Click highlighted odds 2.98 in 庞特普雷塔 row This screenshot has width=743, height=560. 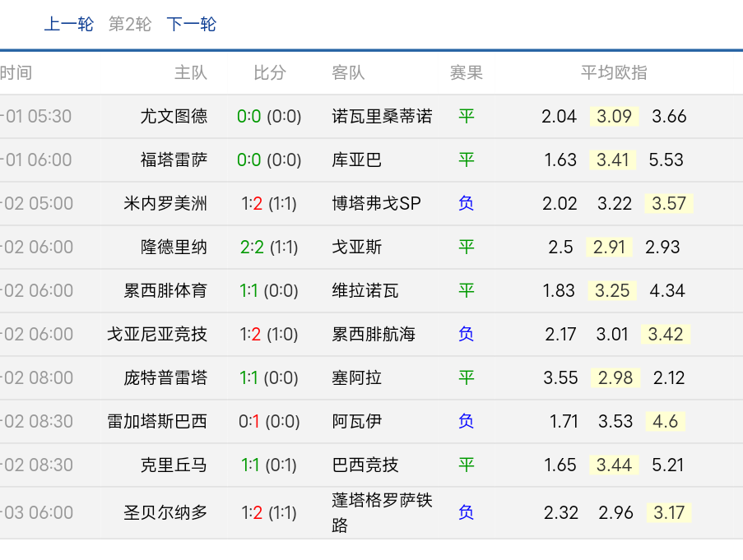(x=615, y=377)
